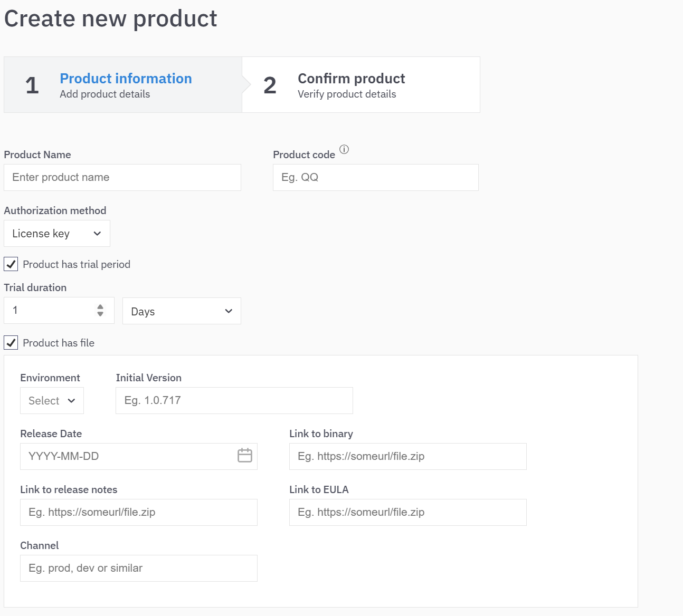Screen dimensions: 683x616
Task: Open Authorization method License key dropdown
Action: pos(57,234)
